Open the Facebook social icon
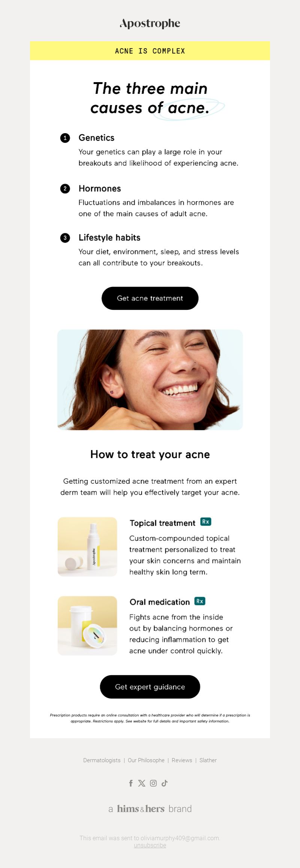 point(131,783)
